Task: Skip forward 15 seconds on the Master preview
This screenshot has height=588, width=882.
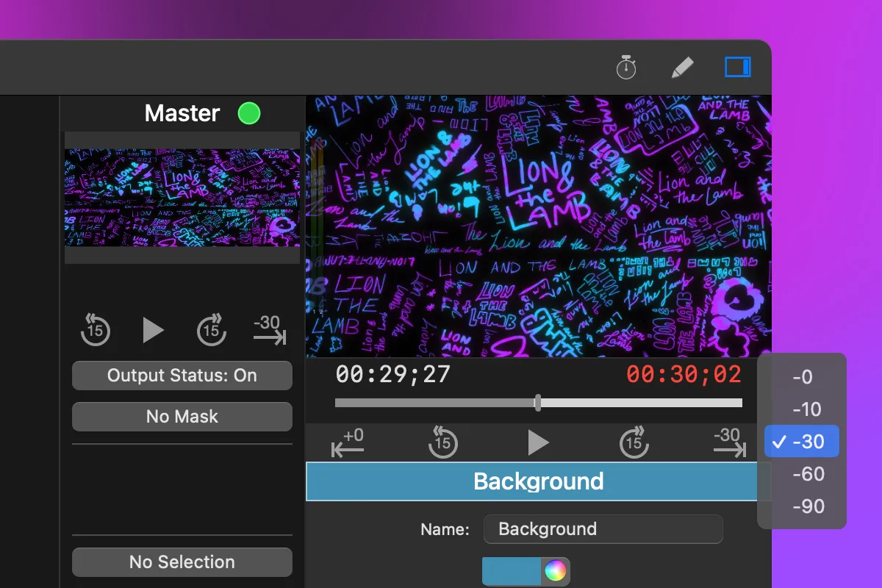Action: pyautogui.click(x=211, y=330)
